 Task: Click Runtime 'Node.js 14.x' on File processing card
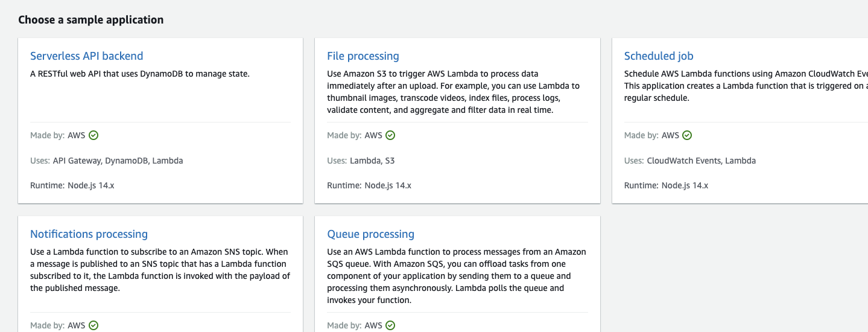coord(388,185)
